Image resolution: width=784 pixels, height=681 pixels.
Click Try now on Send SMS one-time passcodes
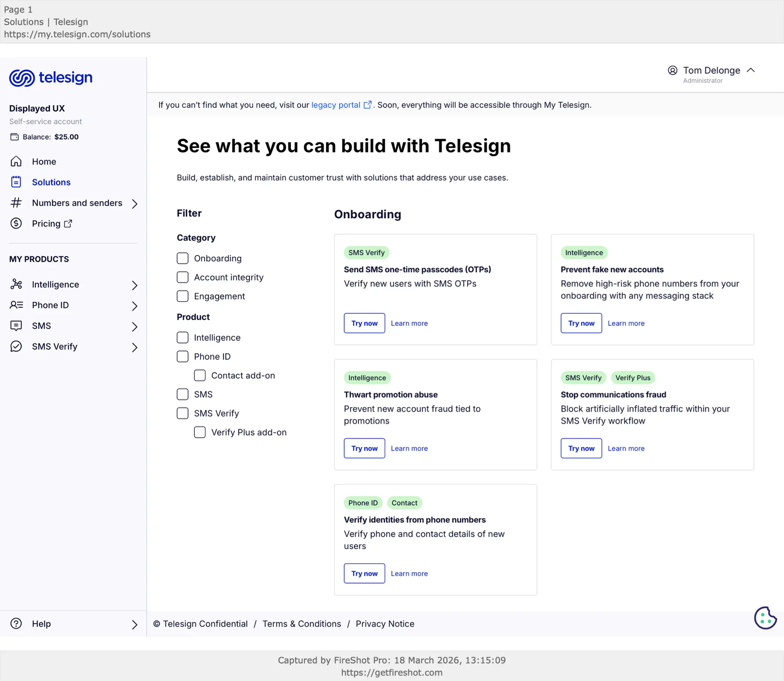coord(364,323)
